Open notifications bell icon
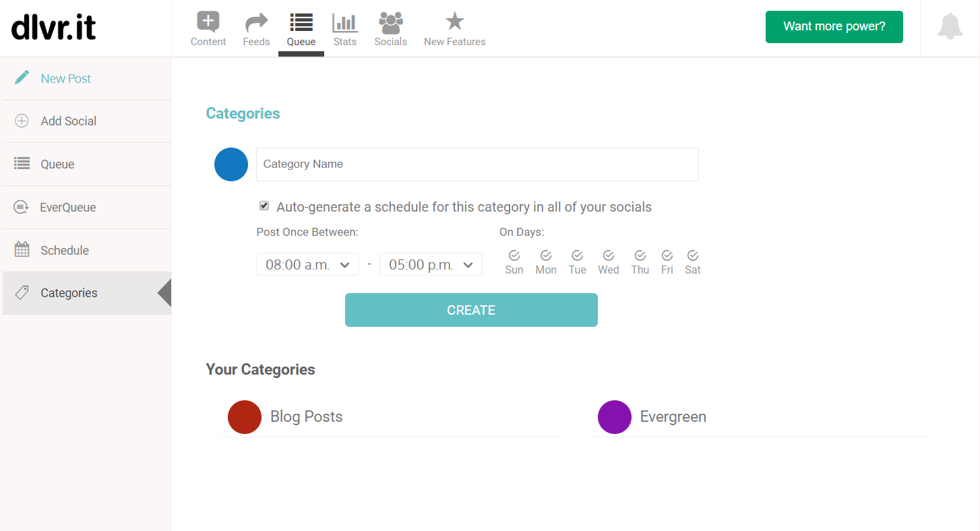Image resolution: width=980 pixels, height=531 pixels. (950, 26)
